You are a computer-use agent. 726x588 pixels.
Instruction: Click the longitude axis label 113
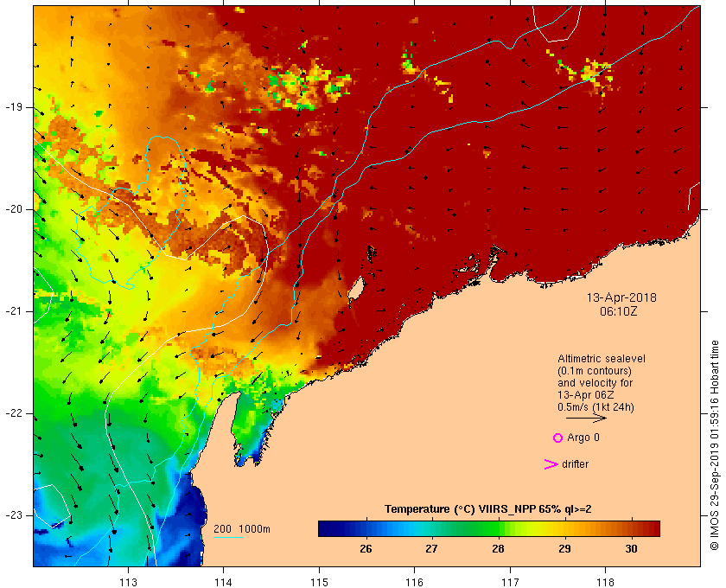click(x=128, y=582)
